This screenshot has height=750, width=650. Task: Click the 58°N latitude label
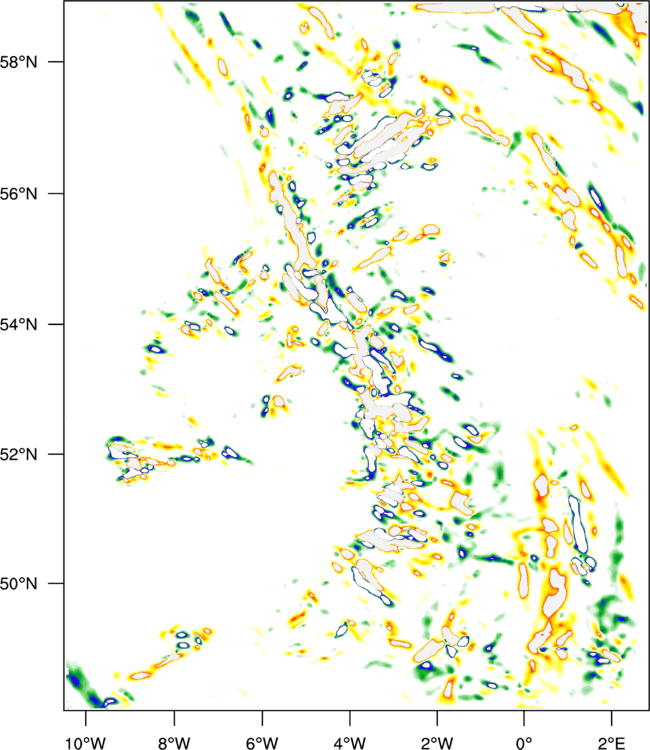28,62
